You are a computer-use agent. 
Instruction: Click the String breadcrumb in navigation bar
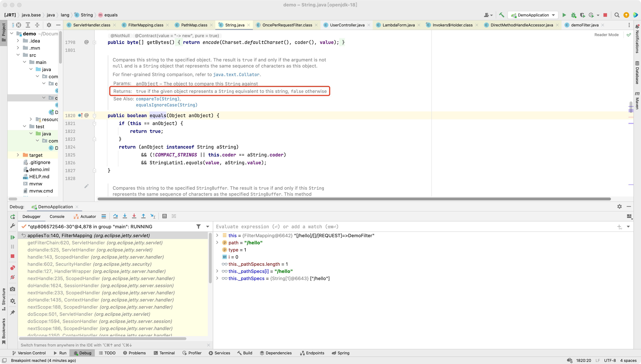pos(84,15)
